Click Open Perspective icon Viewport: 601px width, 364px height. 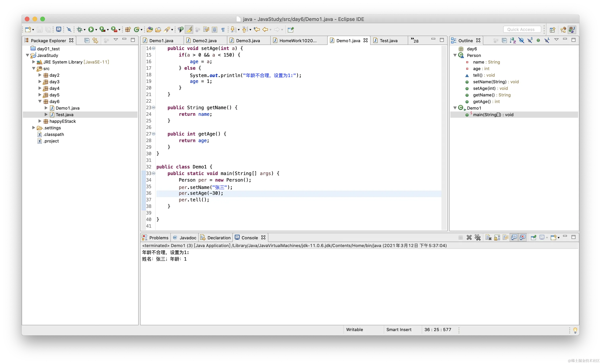click(552, 30)
